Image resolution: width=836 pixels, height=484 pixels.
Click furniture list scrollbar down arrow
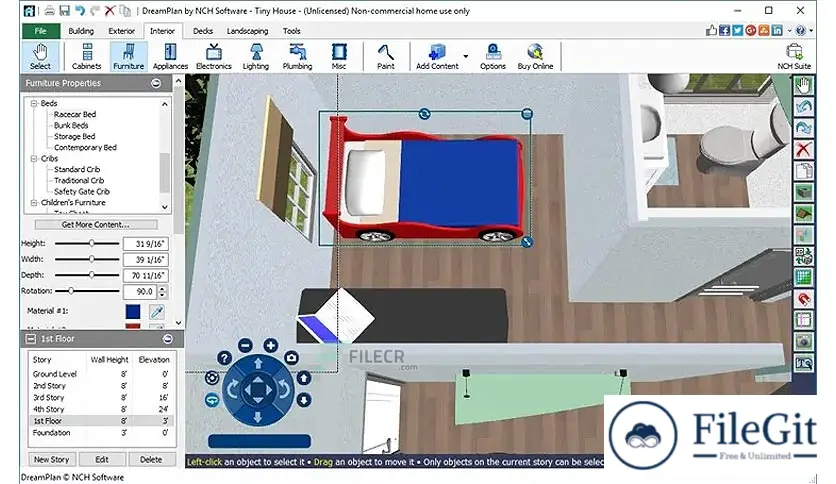click(165, 207)
